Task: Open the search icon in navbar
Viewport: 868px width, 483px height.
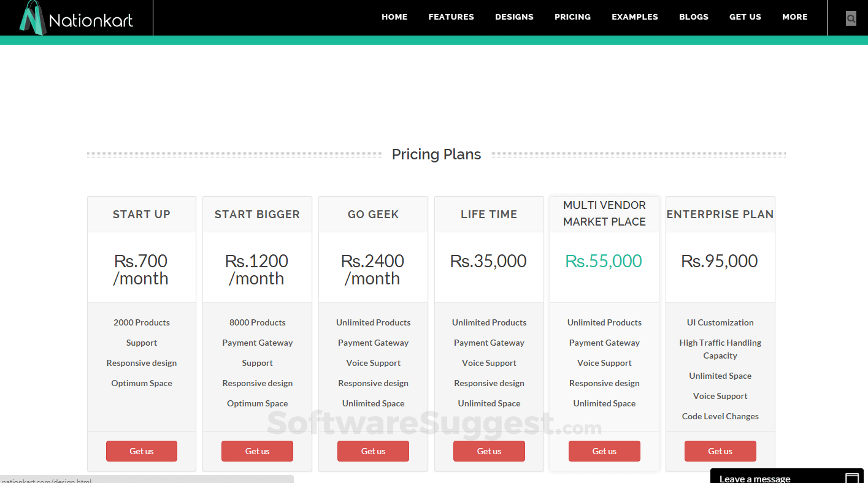Action: pos(851,18)
